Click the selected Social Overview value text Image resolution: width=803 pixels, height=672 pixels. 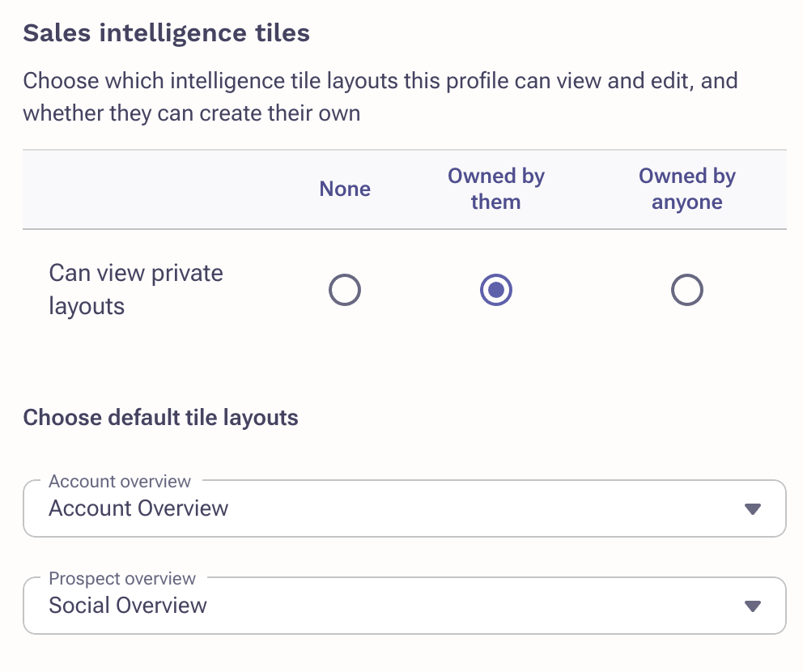point(128,606)
